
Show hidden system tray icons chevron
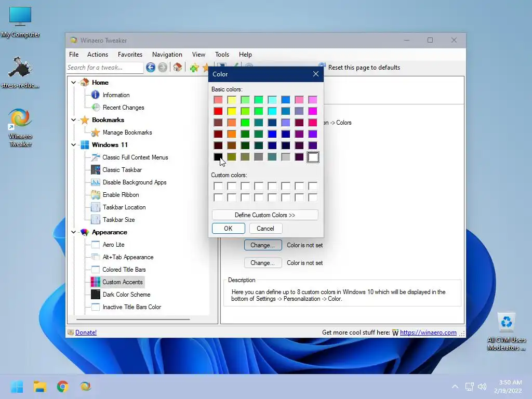(455, 387)
